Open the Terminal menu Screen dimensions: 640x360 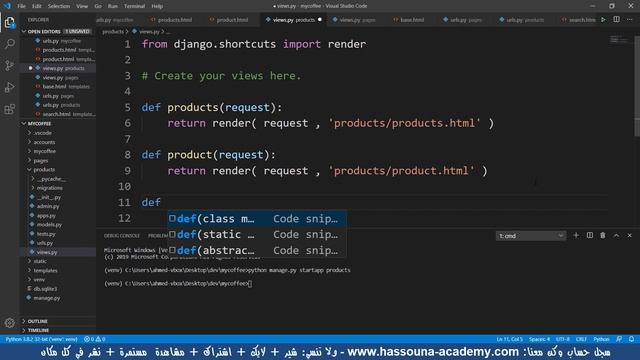135,6
